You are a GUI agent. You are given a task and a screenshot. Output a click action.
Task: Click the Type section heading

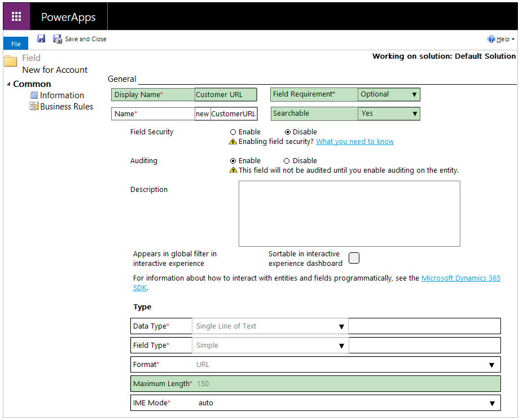tap(142, 307)
